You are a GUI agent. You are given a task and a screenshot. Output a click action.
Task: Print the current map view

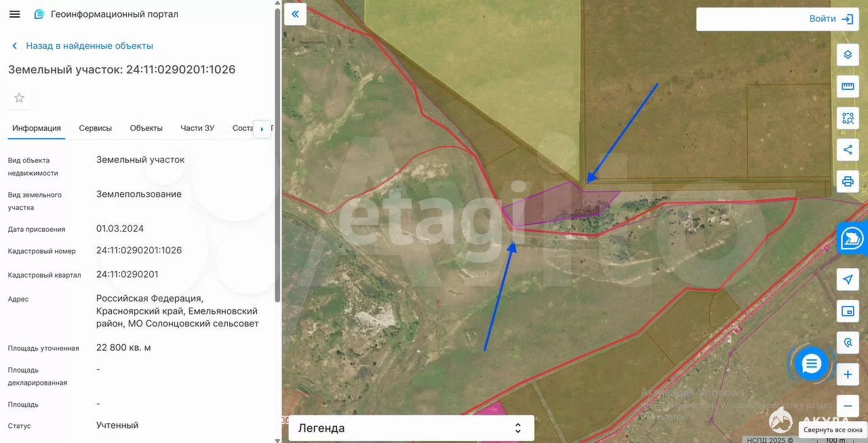pyautogui.click(x=848, y=182)
